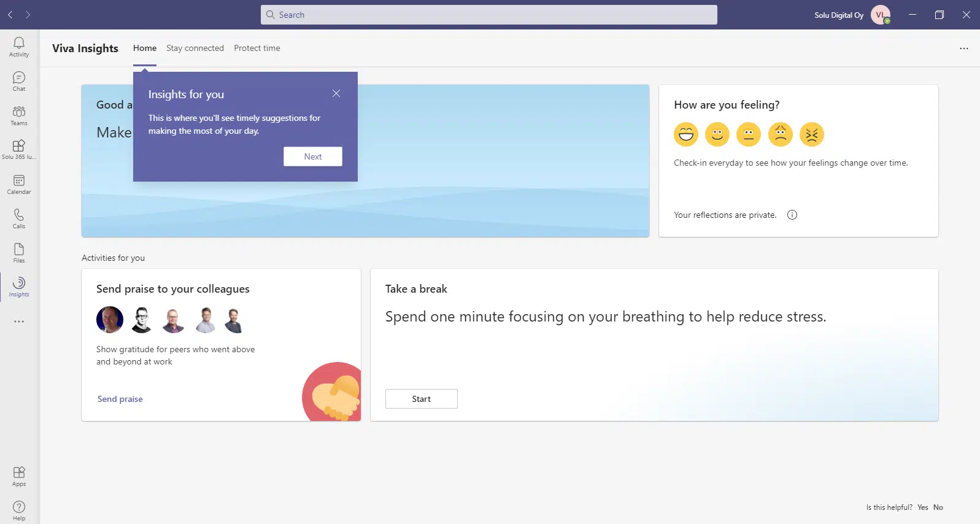This screenshot has height=524, width=980.
Task: Select the neutral face emoji
Action: click(x=748, y=134)
